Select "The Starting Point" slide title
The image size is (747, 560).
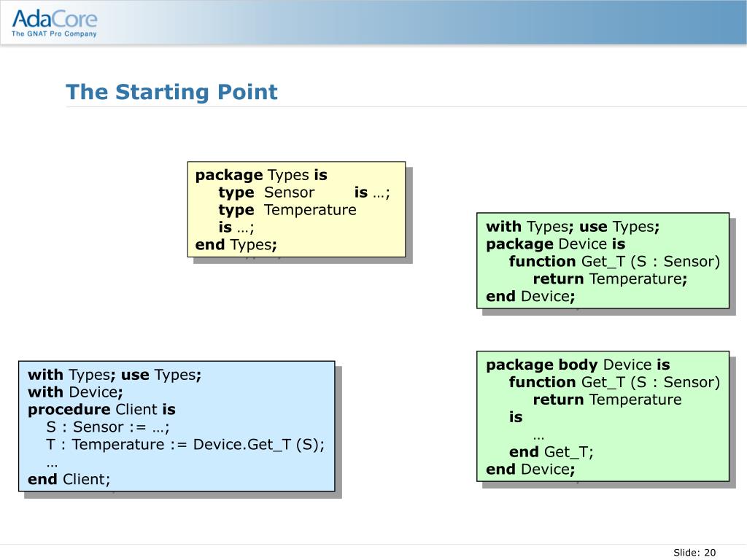coord(171,92)
